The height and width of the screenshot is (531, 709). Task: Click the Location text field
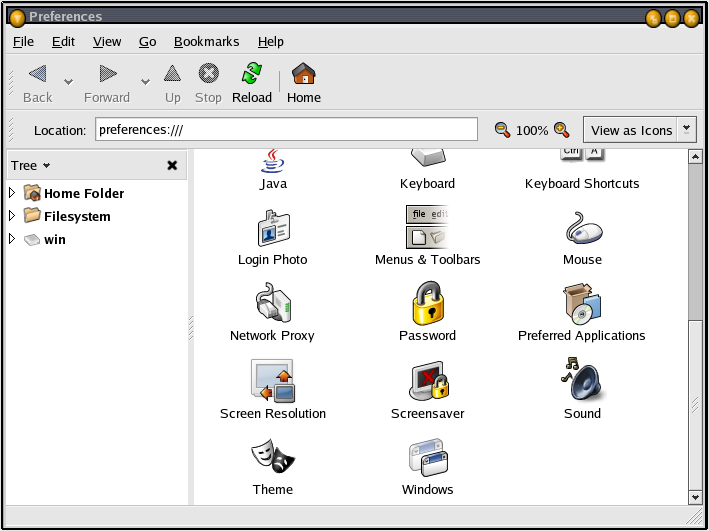point(286,129)
